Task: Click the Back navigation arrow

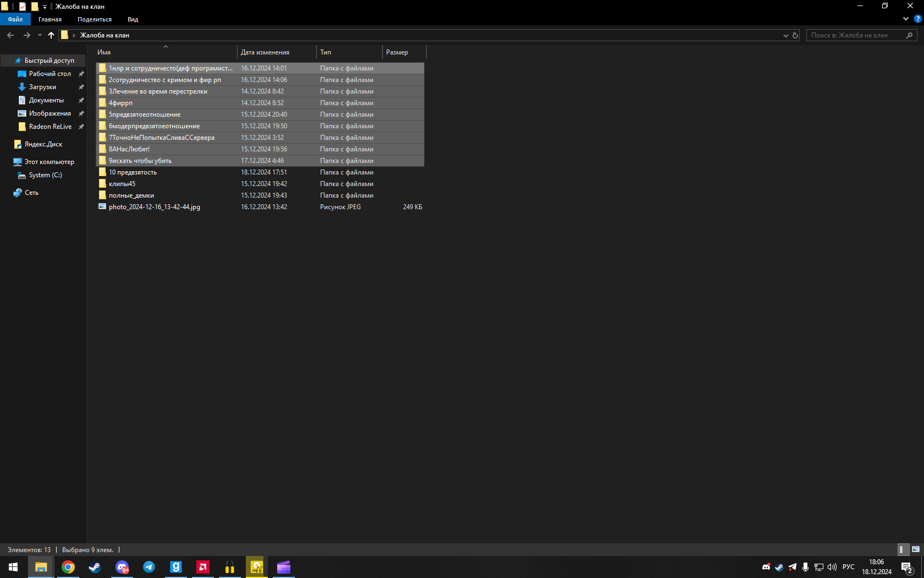Action: pyautogui.click(x=10, y=35)
